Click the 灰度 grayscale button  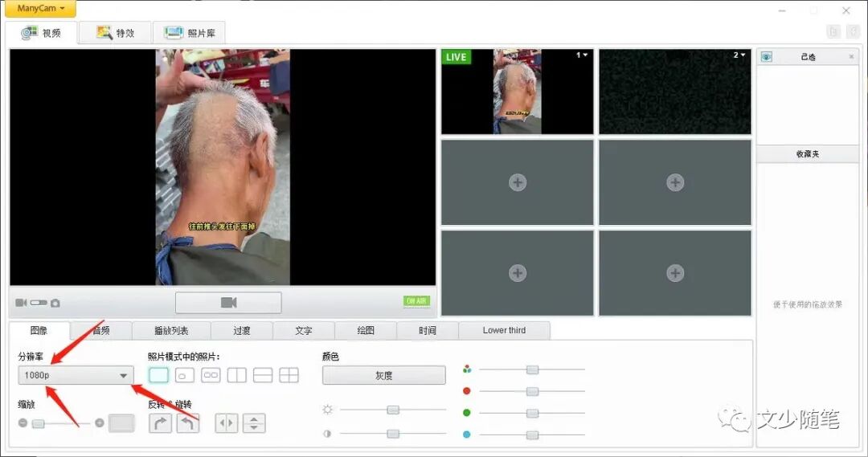point(383,375)
